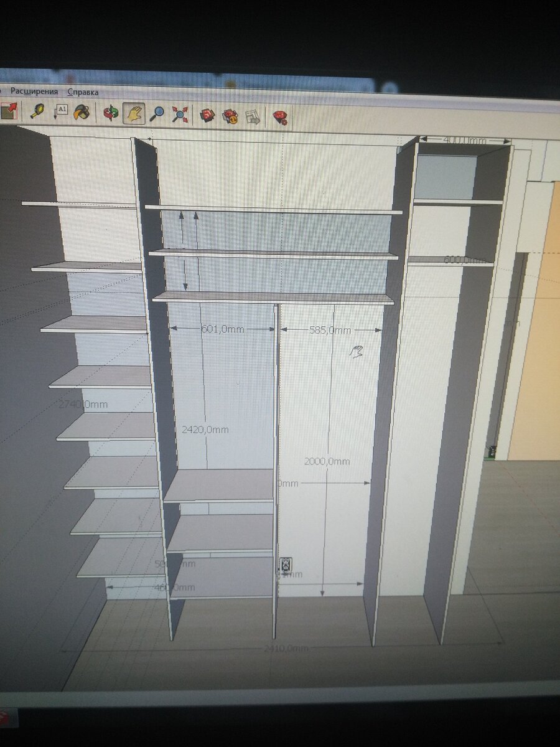Click the 585,0mm dimension label
The width and height of the screenshot is (560, 747).
pyautogui.click(x=330, y=331)
